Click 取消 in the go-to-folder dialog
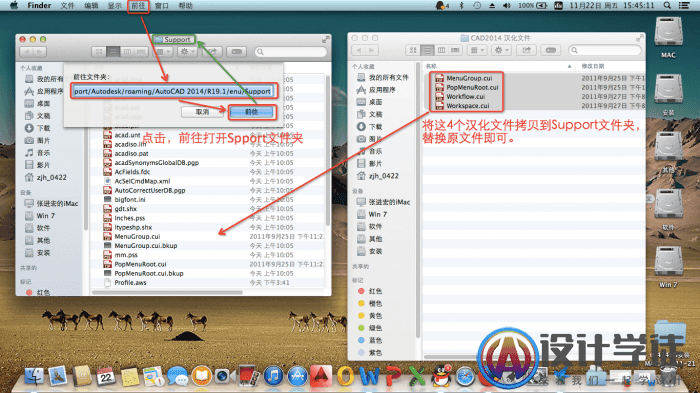Image resolution: width=700 pixels, height=393 pixels. [x=202, y=112]
